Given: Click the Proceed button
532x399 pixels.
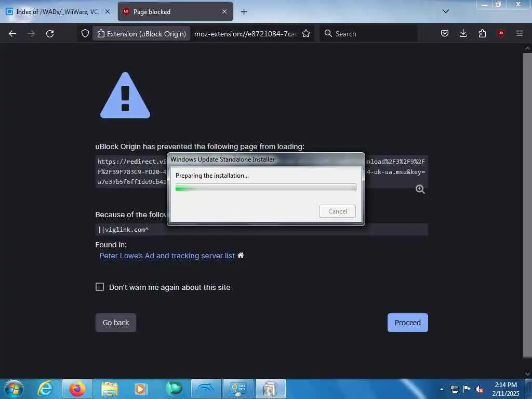Looking at the screenshot, I should pyautogui.click(x=407, y=323).
